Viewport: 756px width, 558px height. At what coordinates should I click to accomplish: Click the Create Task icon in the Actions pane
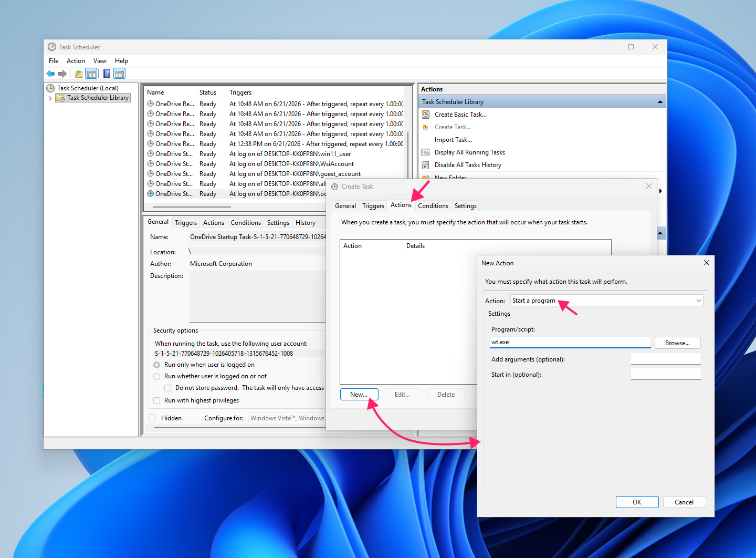[426, 127]
